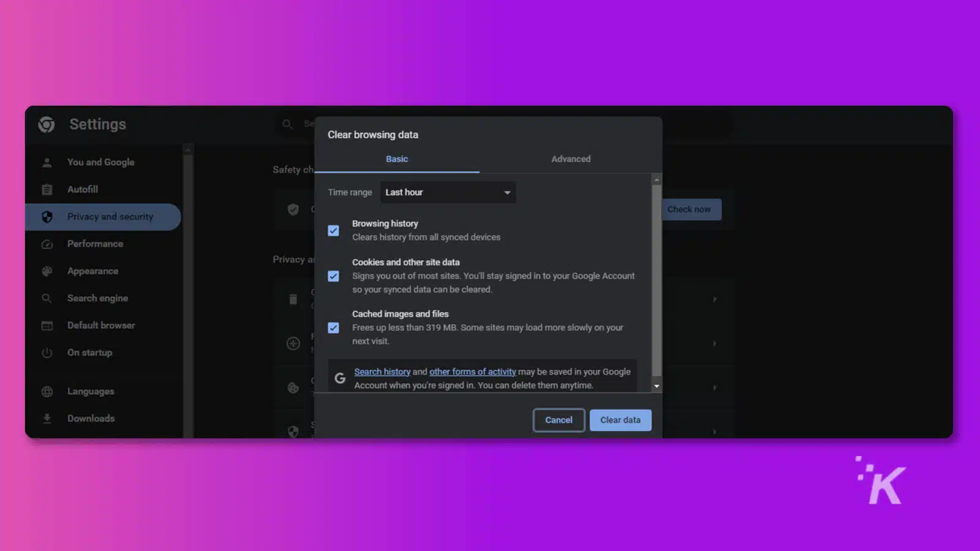Open the Time range dropdown
Viewport: 980px width, 551px height.
click(x=448, y=192)
